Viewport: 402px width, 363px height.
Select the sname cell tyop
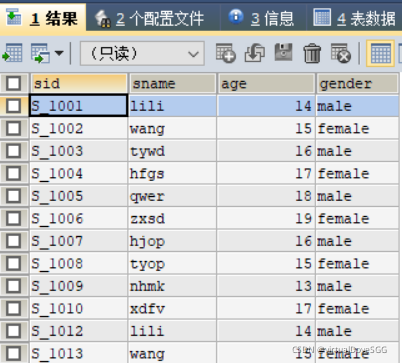[172, 263]
